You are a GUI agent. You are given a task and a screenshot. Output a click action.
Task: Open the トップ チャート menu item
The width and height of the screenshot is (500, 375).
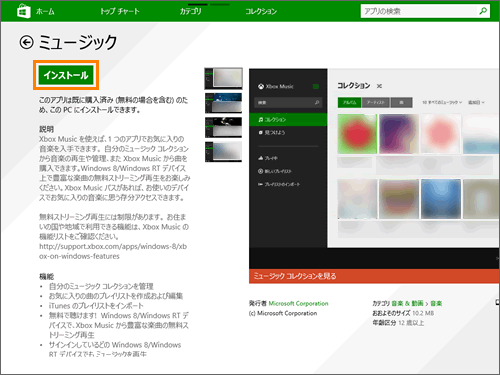pos(120,11)
